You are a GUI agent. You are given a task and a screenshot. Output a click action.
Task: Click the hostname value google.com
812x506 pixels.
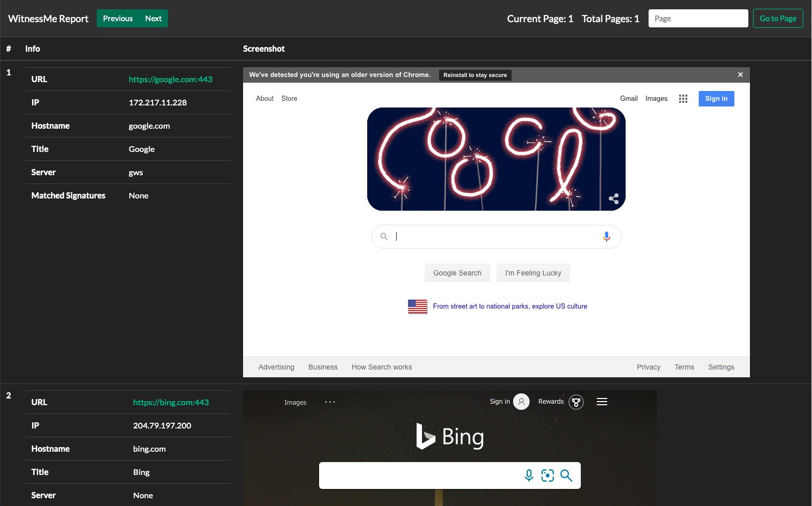[149, 126]
